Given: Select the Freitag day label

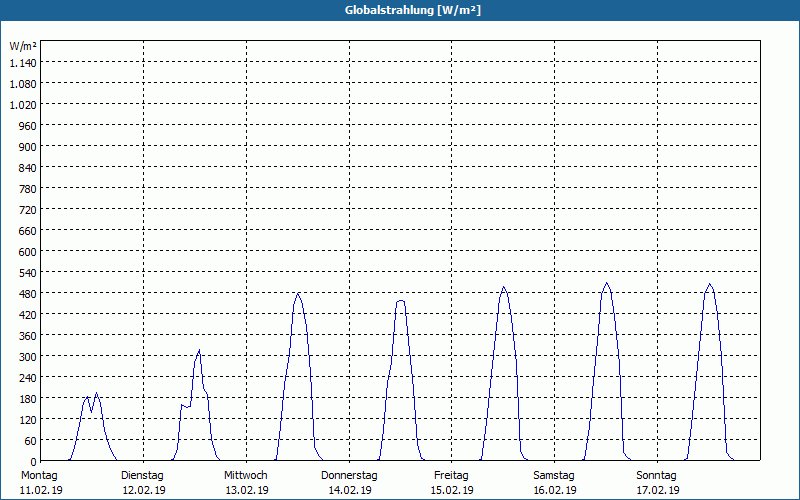Looking at the screenshot, I should [x=451, y=476].
